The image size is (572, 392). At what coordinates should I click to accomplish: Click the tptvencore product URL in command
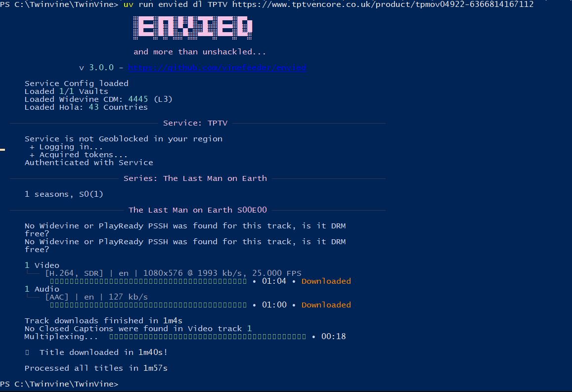[383, 4]
